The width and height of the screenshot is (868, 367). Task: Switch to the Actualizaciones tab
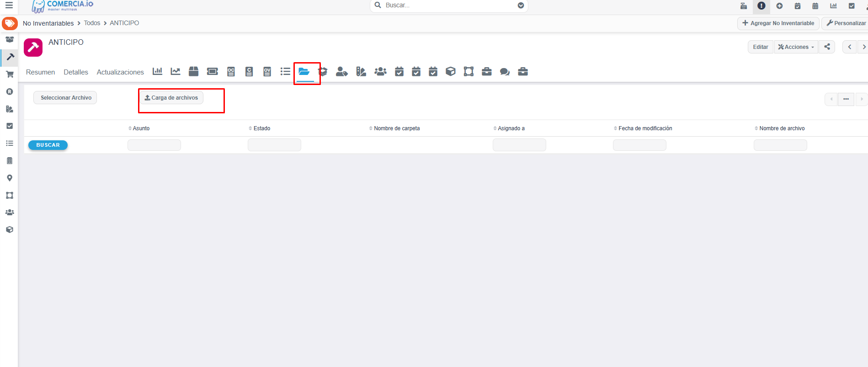(x=120, y=72)
